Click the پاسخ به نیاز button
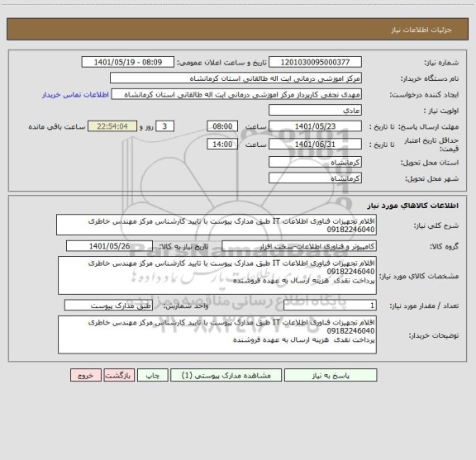476x460 pixels. tap(331, 375)
